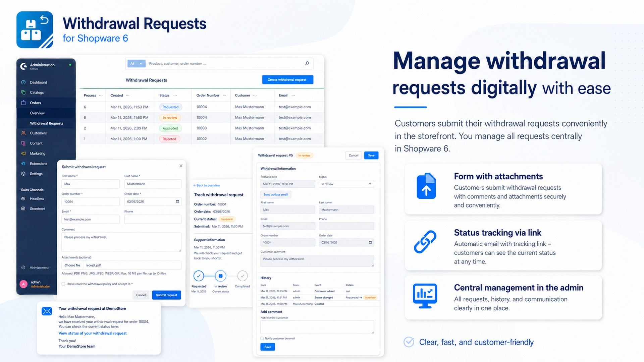Click Save beside Cancel in withdrawal request #5

point(371,156)
